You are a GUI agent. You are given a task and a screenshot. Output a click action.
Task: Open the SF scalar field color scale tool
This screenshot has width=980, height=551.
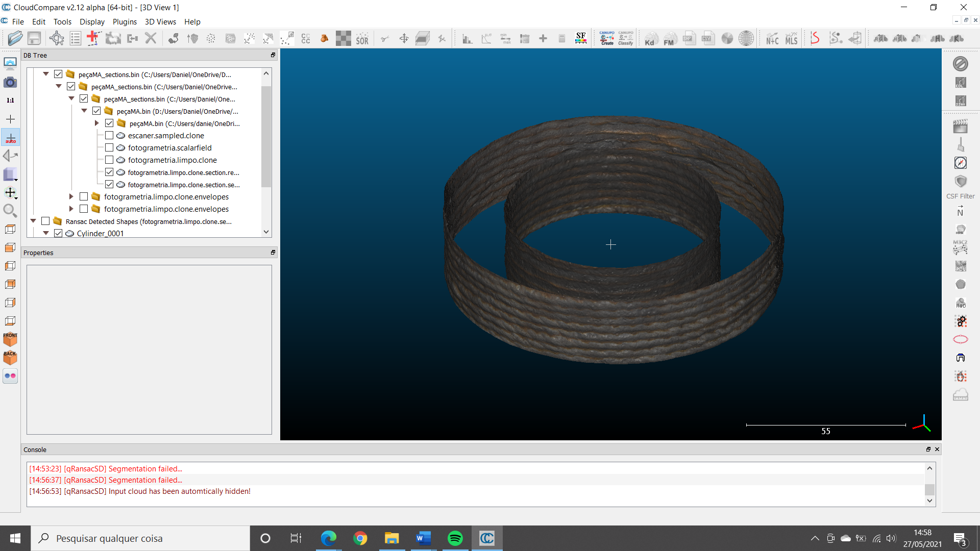tap(580, 38)
